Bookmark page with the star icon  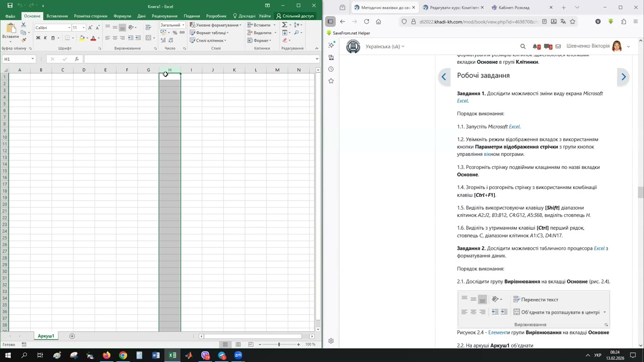point(573,22)
